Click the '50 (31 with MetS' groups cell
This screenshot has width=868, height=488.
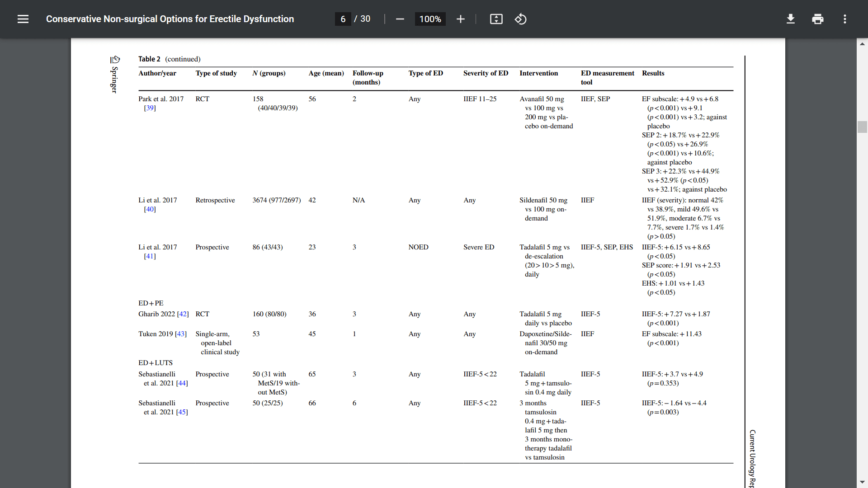pos(276,383)
